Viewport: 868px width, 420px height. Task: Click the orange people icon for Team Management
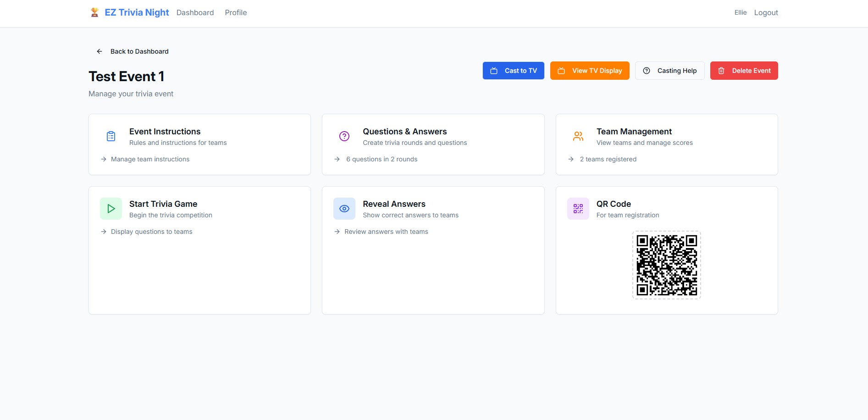point(578,136)
